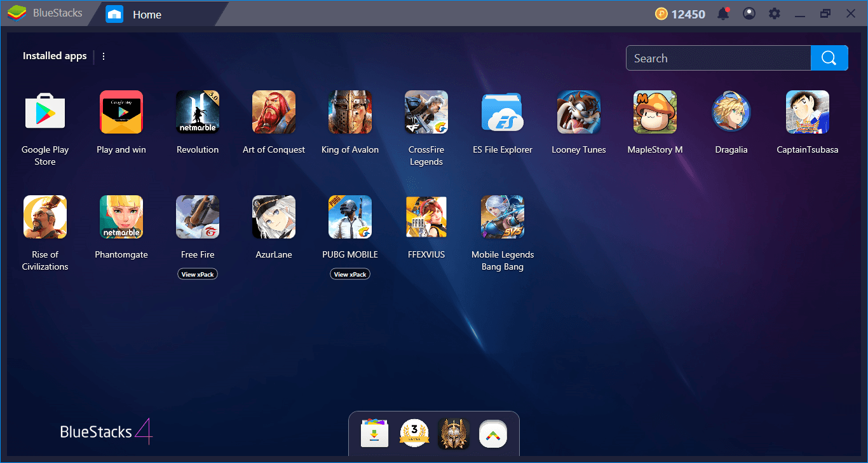868x463 pixels.
Task: Open MapleStory M
Action: [655, 112]
